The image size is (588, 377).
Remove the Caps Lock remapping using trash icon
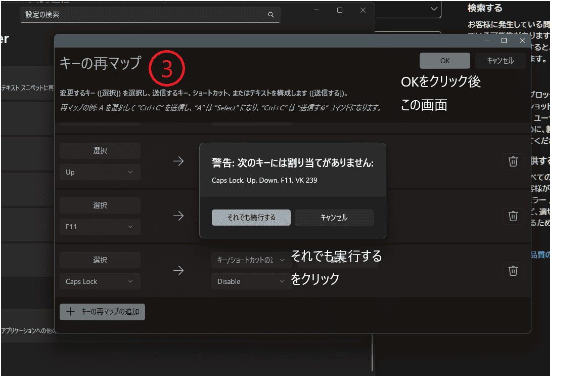(x=513, y=271)
